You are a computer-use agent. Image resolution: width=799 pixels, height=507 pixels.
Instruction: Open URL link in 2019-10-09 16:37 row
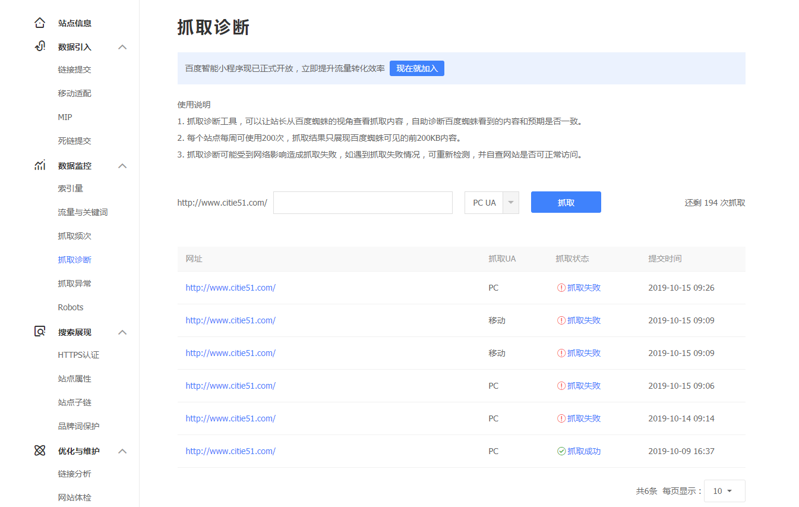(x=230, y=451)
